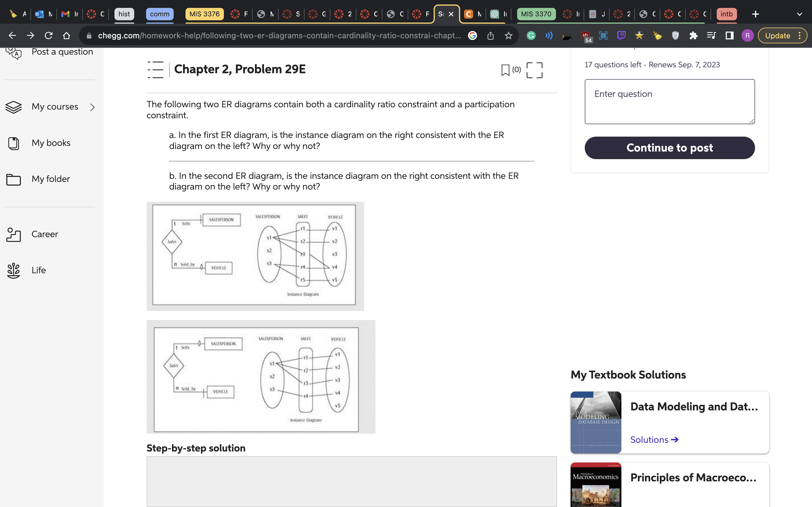The height and width of the screenshot is (507, 812).
Task: Click the page share icon
Action: [x=490, y=35]
